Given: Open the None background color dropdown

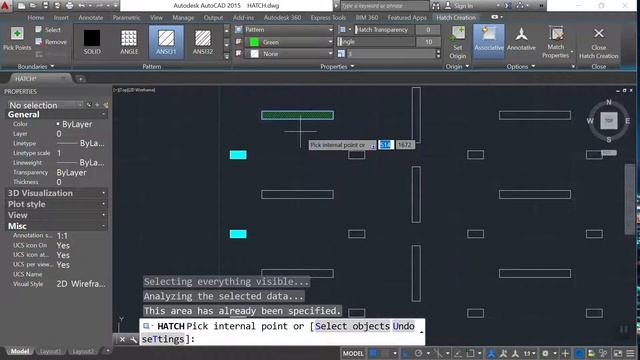Looking at the screenshot, I should [289, 54].
